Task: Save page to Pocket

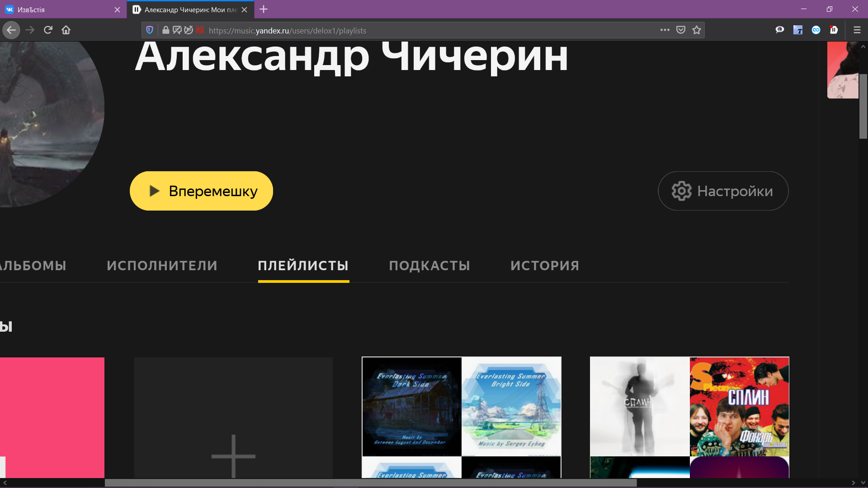Action: (x=680, y=30)
